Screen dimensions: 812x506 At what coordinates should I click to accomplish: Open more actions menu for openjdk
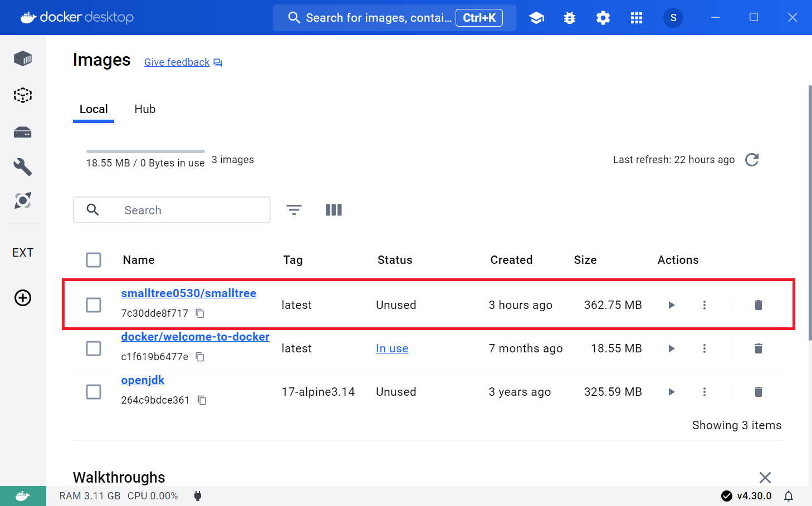click(x=705, y=392)
